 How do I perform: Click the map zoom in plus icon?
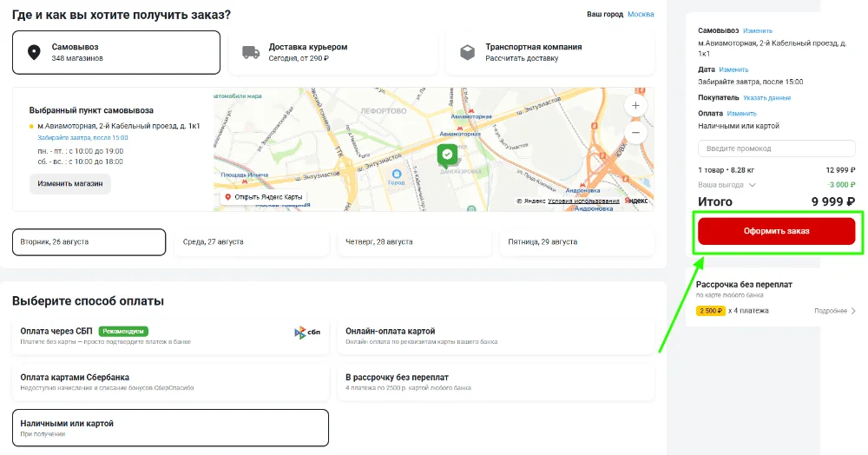click(635, 105)
